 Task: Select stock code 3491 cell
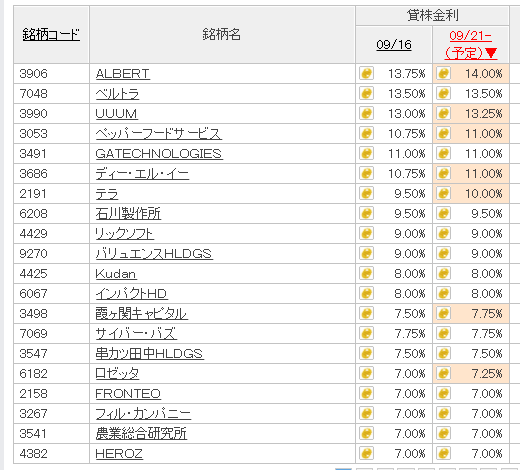coord(51,154)
